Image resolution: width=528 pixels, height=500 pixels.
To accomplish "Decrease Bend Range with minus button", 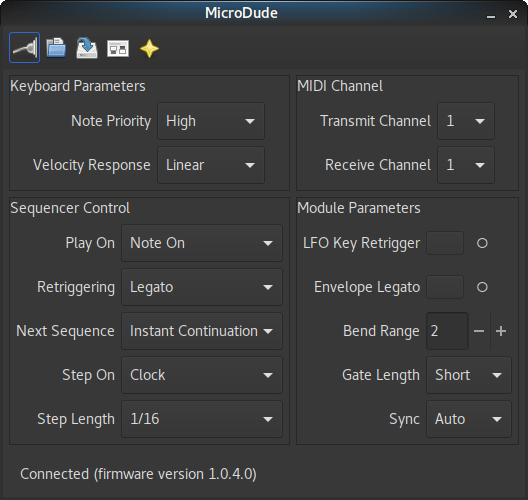I will (479, 331).
